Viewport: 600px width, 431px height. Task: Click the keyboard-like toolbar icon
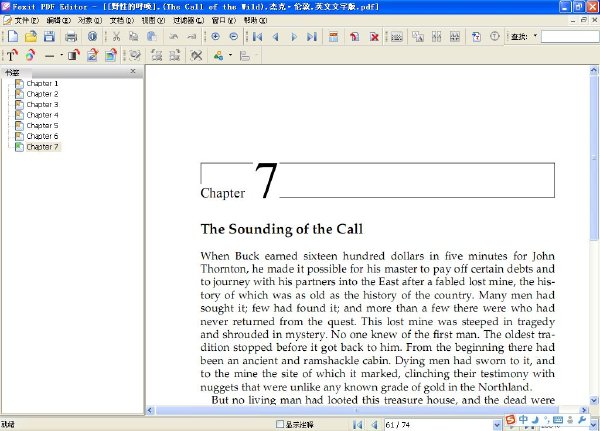[x=397, y=37]
